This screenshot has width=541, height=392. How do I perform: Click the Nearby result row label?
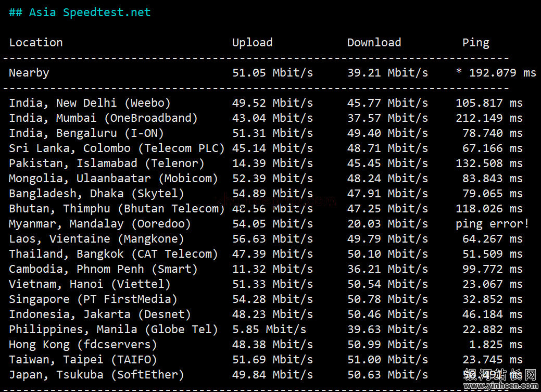29,73
